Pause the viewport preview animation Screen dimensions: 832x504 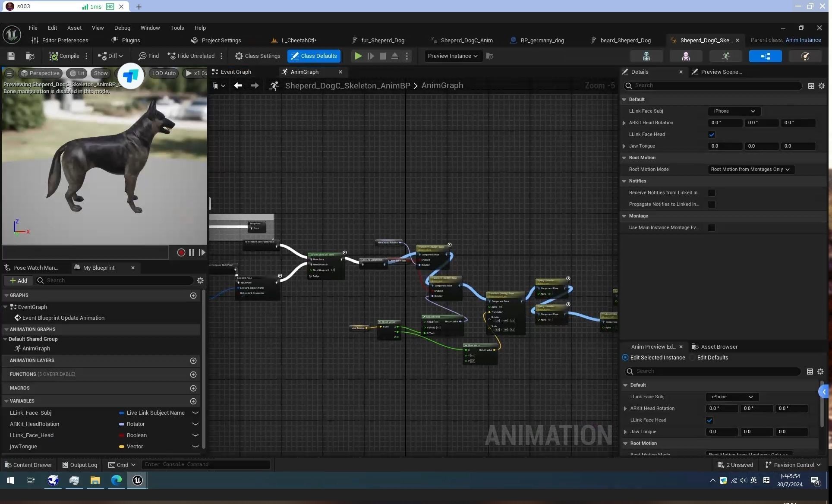(192, 252)
